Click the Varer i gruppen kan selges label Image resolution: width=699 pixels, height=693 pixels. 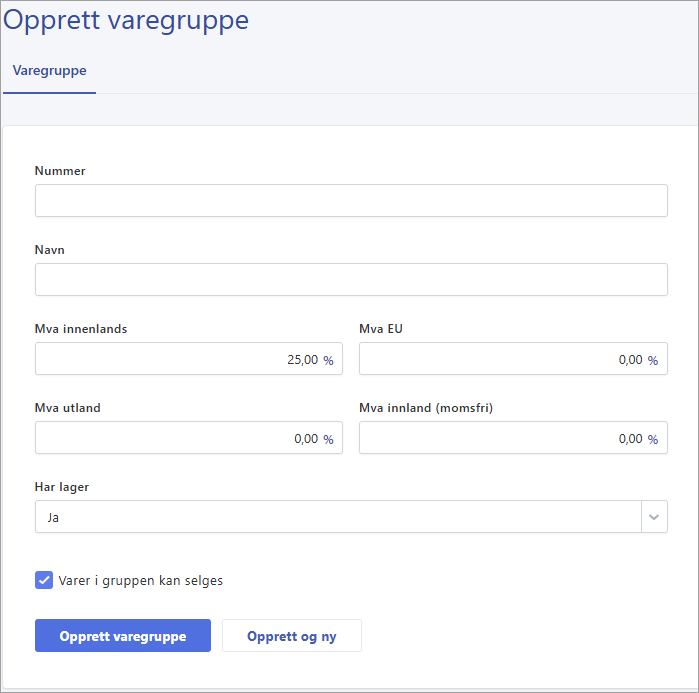140,581
